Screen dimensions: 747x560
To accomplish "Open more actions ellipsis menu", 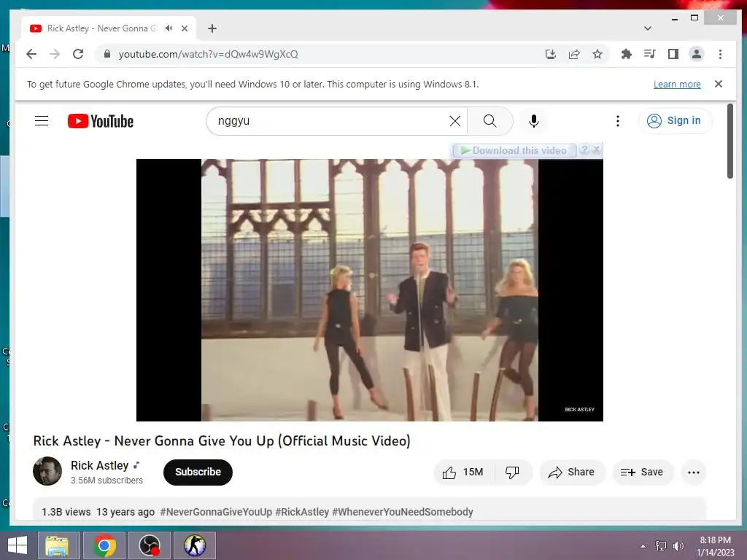I will pos(694,472).
